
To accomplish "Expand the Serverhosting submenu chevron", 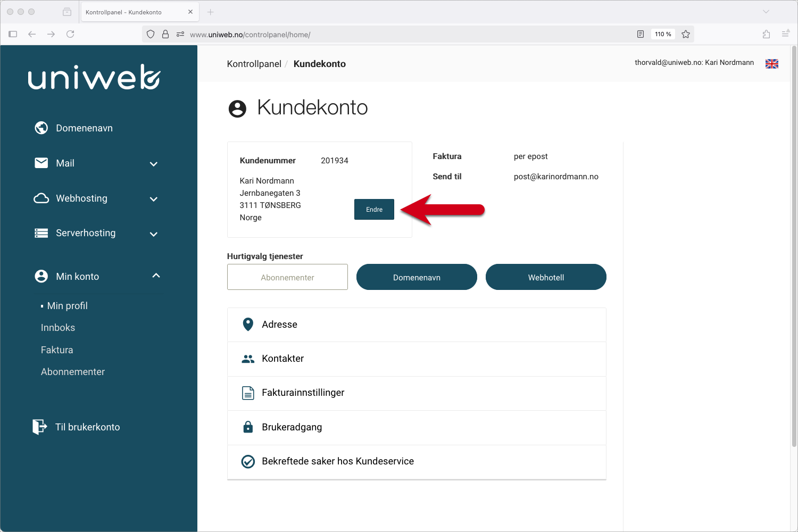I will [154, 234].
